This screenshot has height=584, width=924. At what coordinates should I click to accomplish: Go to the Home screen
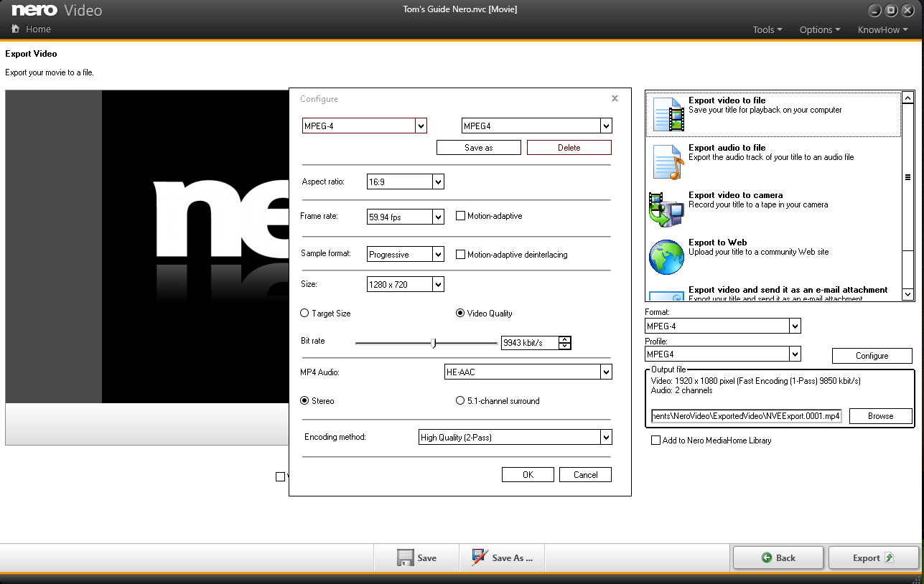coord(32,29)
